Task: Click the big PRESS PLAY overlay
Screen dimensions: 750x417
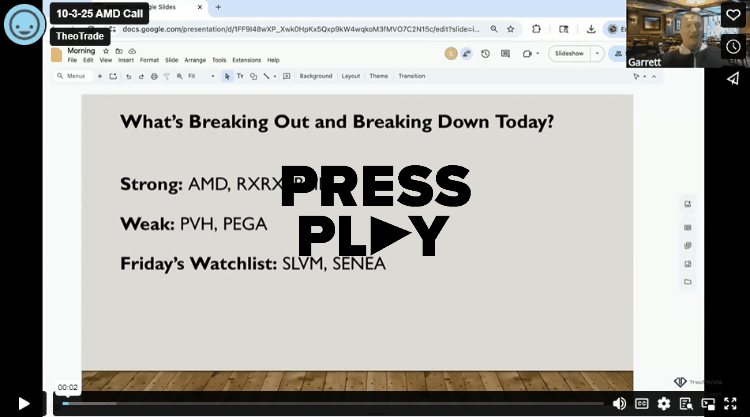Action: [x=375, y=211]
